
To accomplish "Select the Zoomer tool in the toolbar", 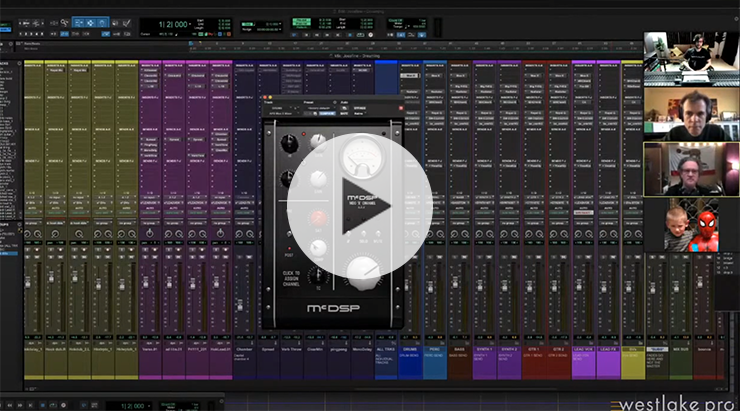I will 65,23.
